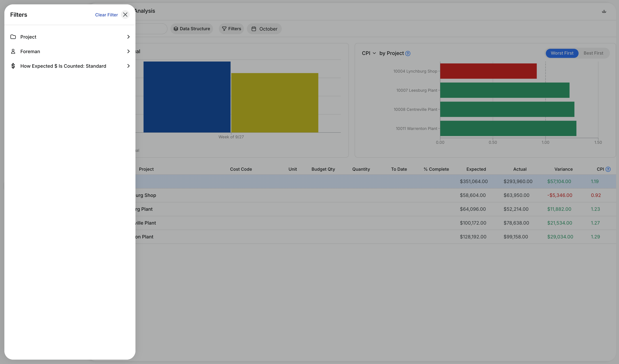Click the red Lynchburg Shop bar
The image size is (619, 364).
click(x=488, y=71)
